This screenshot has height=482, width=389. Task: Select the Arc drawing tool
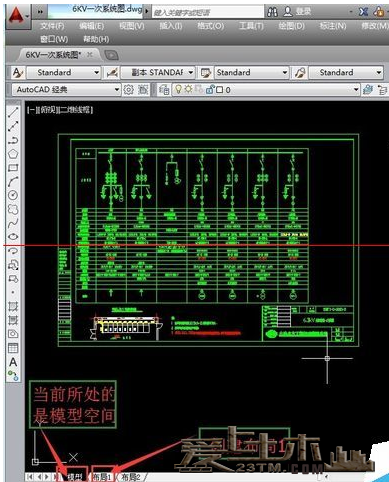point(13,182)
